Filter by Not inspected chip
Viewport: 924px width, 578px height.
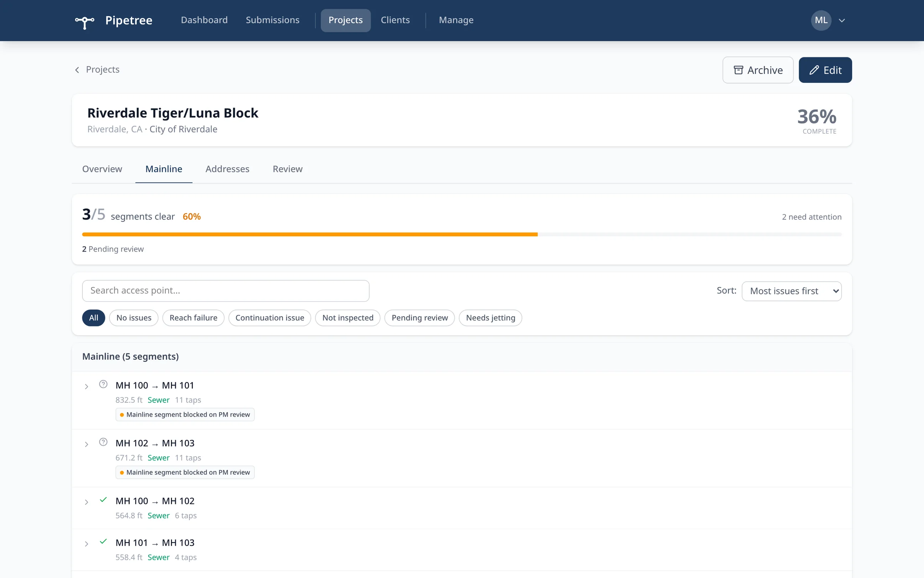pyautogui.click(x=348, y=318)
